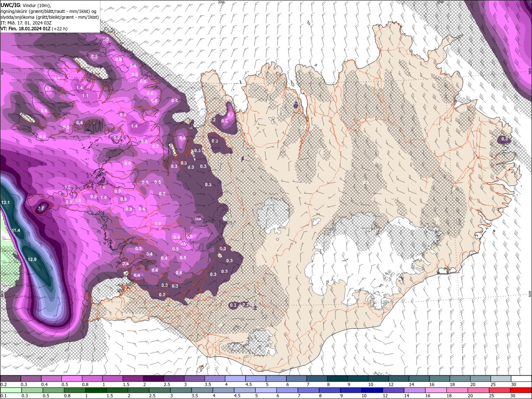Pick the darkest green 1–1.5 rain legend swatch
Screen dimensions: 532x399
tap(96, 390)
